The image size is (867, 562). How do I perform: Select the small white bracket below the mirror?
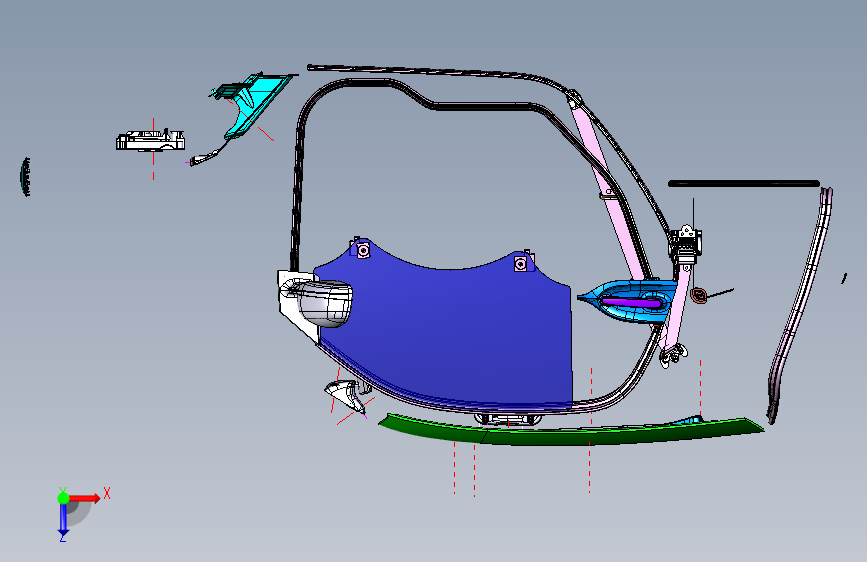pyautogui.click(x=346, y=394)
